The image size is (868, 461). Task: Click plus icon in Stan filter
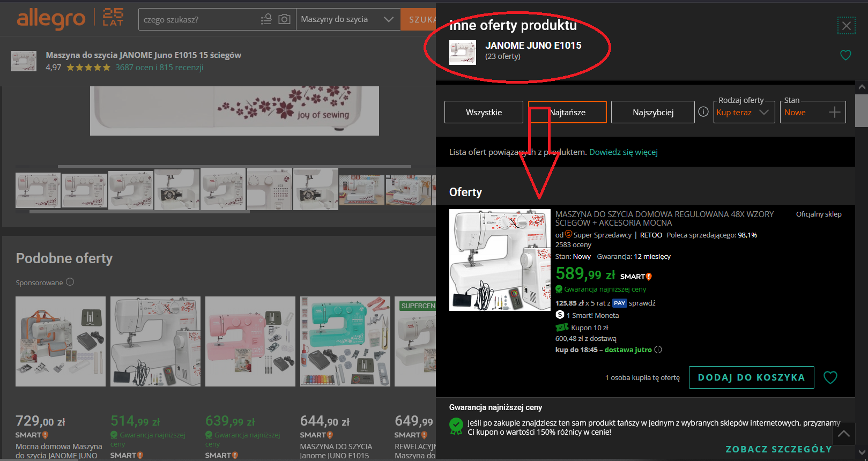834,112
